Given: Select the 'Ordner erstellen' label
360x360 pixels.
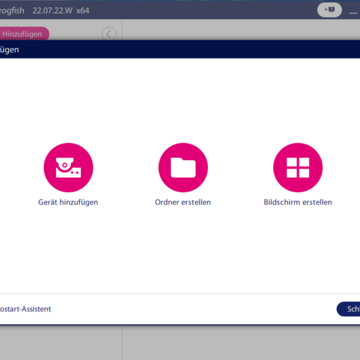Looking at the screenshot, I should 183,202.
